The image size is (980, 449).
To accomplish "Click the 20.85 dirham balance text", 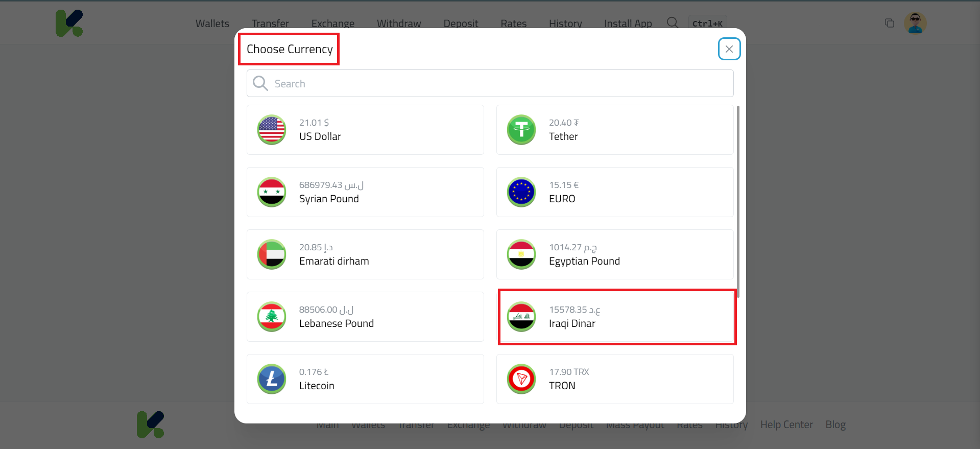I will point(316,247).
